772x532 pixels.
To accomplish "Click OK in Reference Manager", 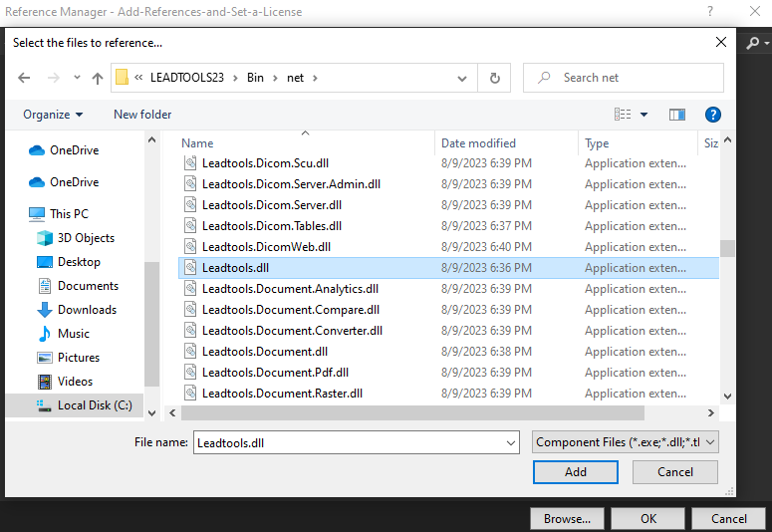I will (647, 519).
